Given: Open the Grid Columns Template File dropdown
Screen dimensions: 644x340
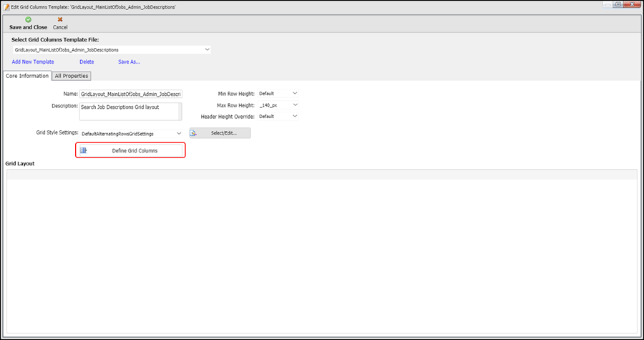Looking at the screenshot, I should click(x=208, y=49).
